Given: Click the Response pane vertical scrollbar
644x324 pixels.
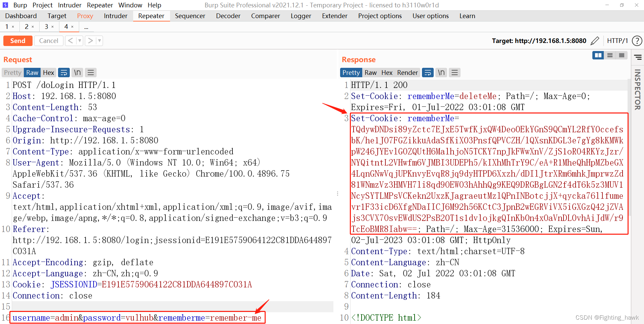Looking at the screenshot, I should coord(629,148).
